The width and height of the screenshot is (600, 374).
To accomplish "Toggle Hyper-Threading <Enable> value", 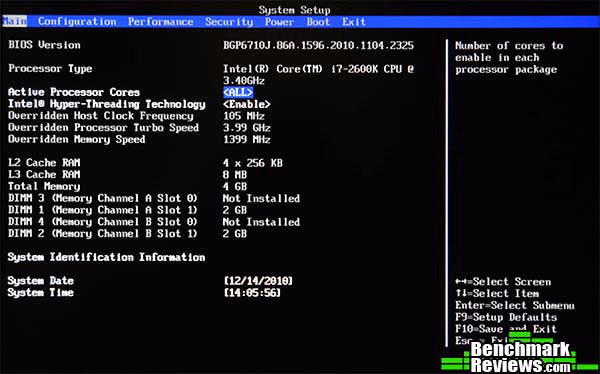I will point(247,104).
